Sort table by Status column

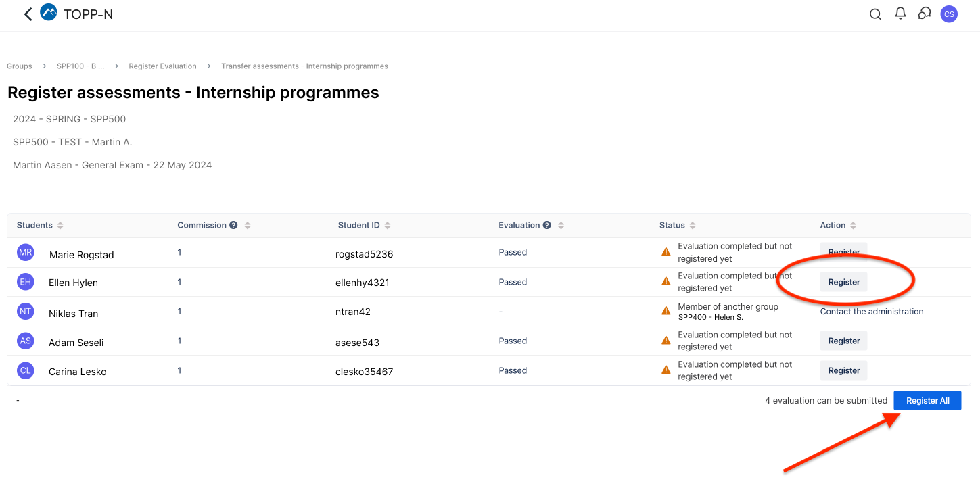(693, 226)
